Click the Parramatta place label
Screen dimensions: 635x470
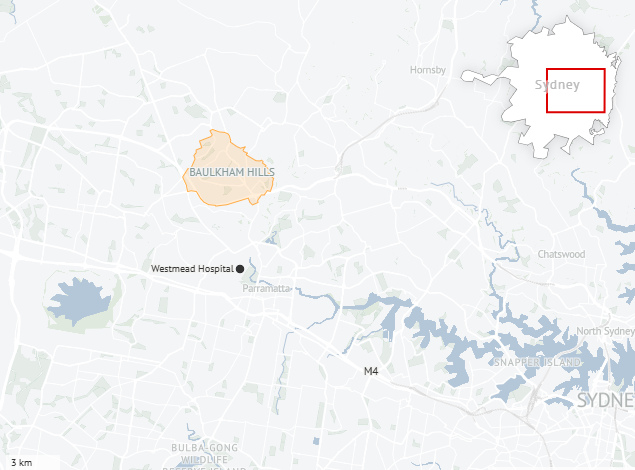[266, 288]
